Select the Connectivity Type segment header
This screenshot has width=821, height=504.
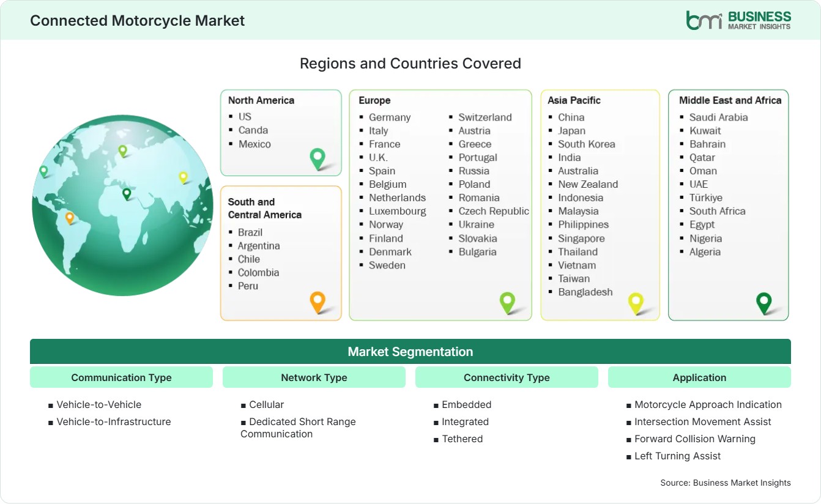(507, 377)
